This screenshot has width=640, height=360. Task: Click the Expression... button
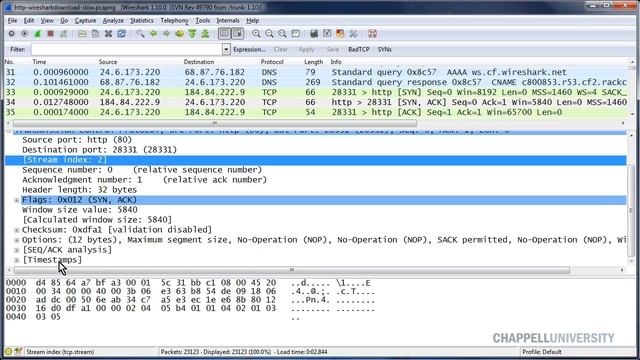point(249,49)
